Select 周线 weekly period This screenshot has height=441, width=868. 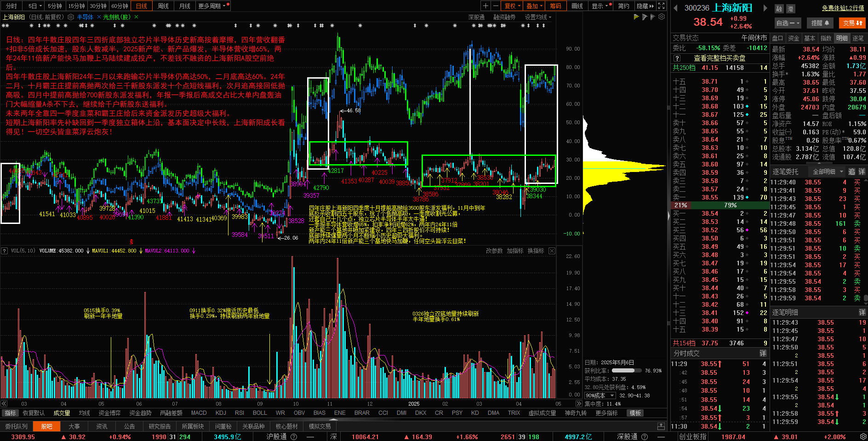(x=163, y=6)
